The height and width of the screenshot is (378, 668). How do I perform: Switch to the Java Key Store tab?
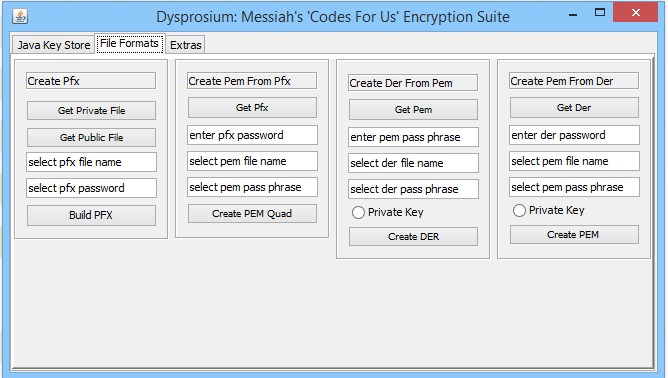[53, 45]
